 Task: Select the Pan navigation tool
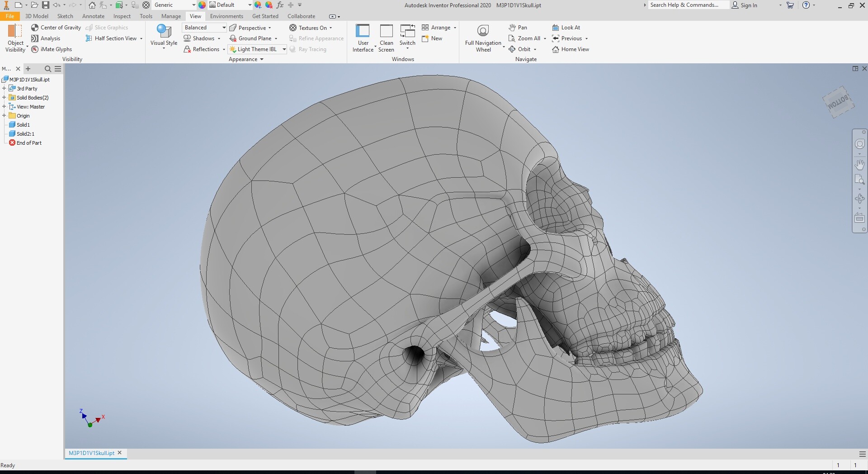(x=518, y=28)
